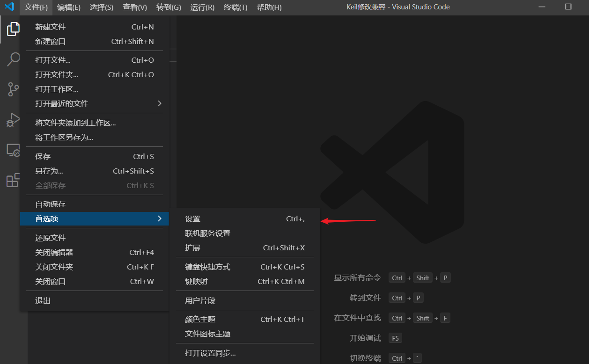Select 新建文件 from File menu
Viewport: 589px width, 364px height.
coord(95,27)
